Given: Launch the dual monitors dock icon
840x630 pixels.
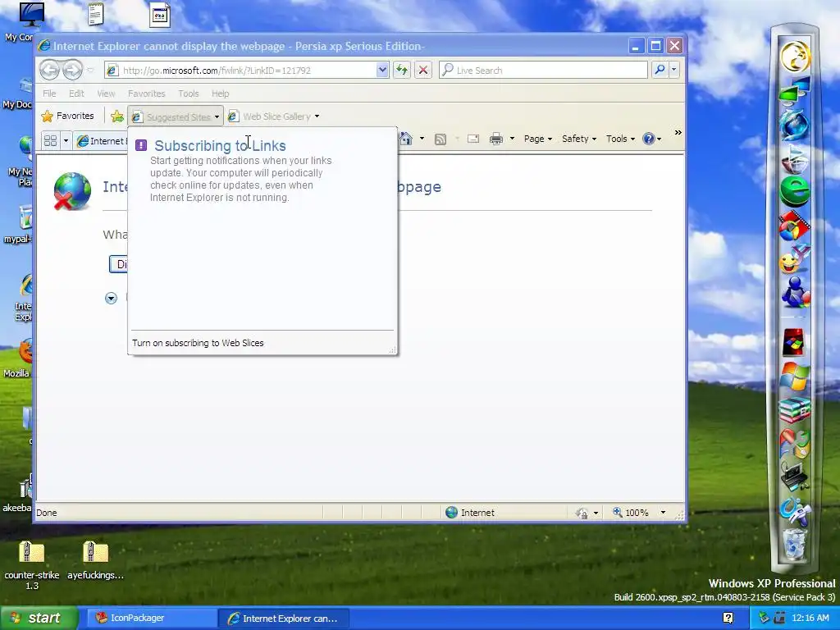Looking at the screenshot, I should point(795,90).
